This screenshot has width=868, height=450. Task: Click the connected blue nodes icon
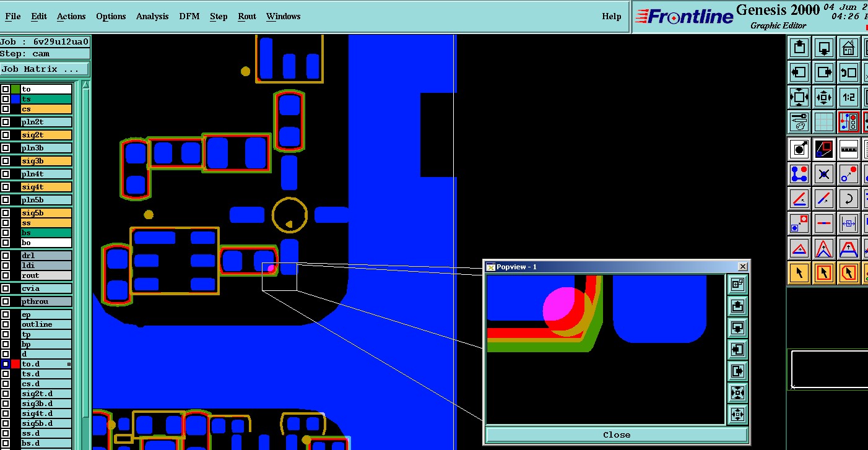tap(799, 174)
